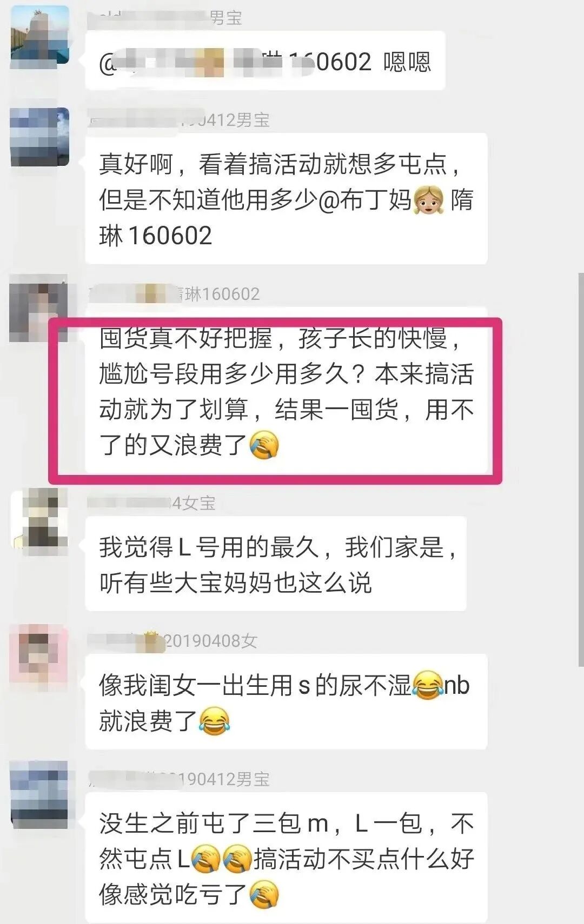Tap the laughing emoji after 尿不湿
The height and width of the screenshot is (924, 584).
(x=427, y=685)
